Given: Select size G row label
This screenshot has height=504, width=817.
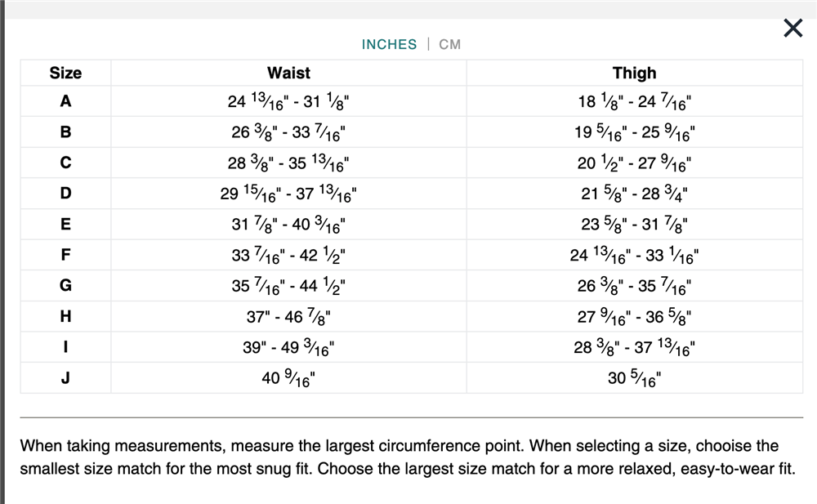Looking at the screenshot, I should point(65,286).
